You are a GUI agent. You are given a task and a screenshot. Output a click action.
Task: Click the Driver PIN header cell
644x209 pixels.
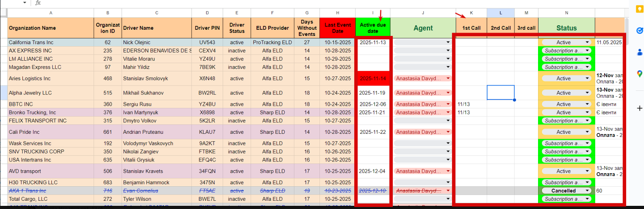[207, 28]
